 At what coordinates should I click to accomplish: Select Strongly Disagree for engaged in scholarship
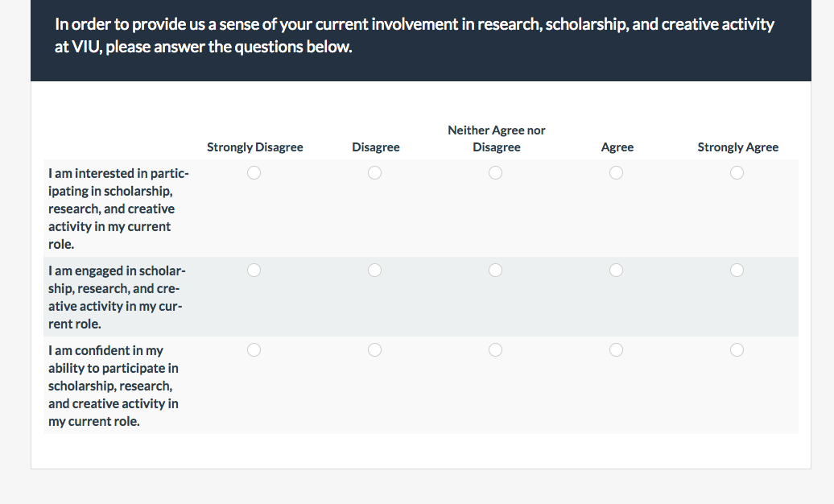click(x=254, y=271)
